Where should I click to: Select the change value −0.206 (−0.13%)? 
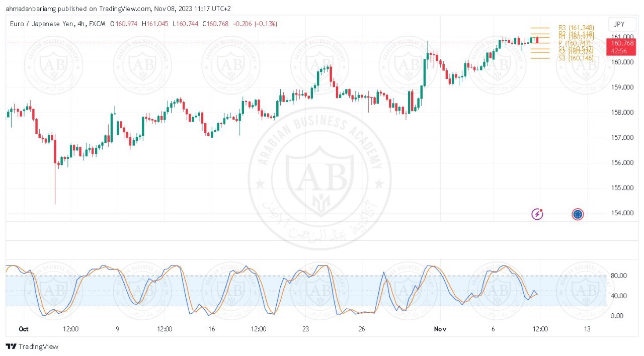(x=254, y=24)
